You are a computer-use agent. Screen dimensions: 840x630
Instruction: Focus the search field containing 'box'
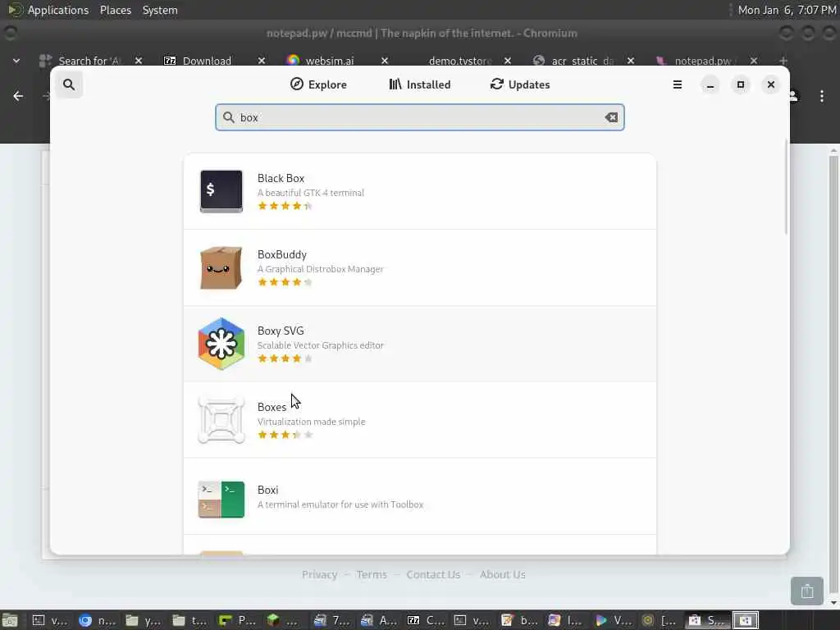pos(419,117)
